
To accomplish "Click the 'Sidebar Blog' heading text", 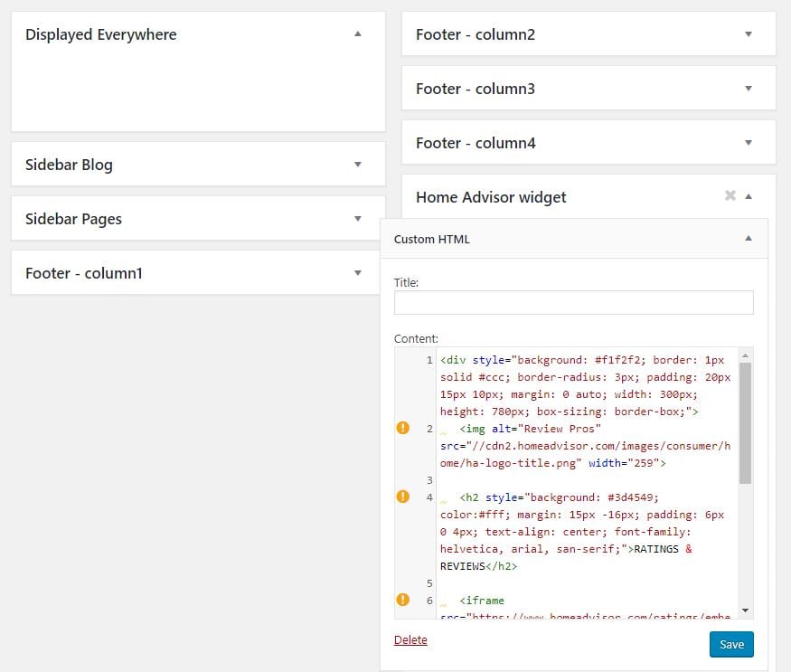I will click(69, 165).
